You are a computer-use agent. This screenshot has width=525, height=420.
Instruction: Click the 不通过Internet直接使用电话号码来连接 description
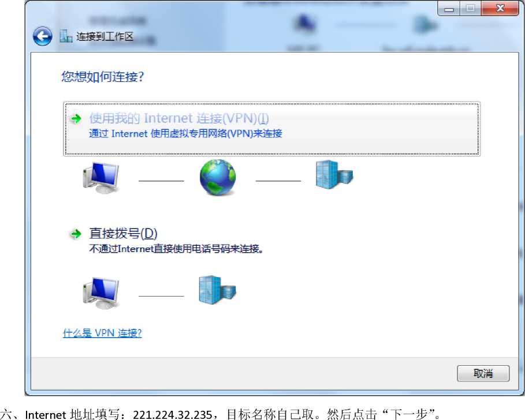click(x=176, y=249)
